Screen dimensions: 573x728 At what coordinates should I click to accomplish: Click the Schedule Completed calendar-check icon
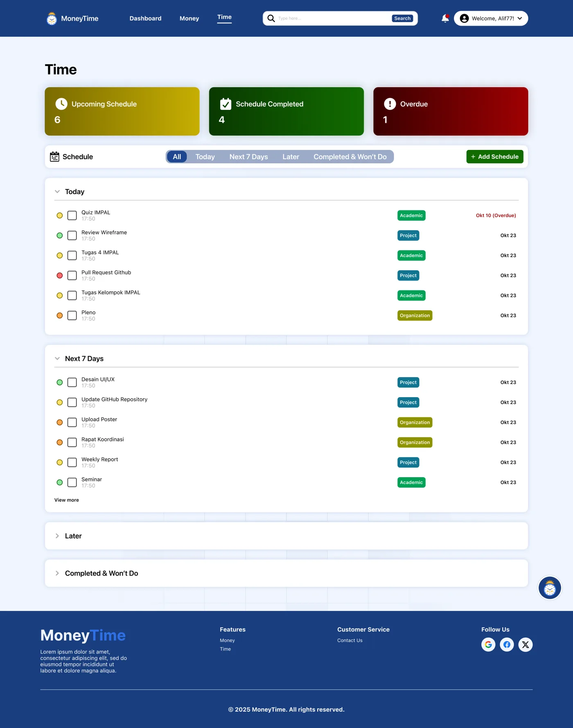226,104
